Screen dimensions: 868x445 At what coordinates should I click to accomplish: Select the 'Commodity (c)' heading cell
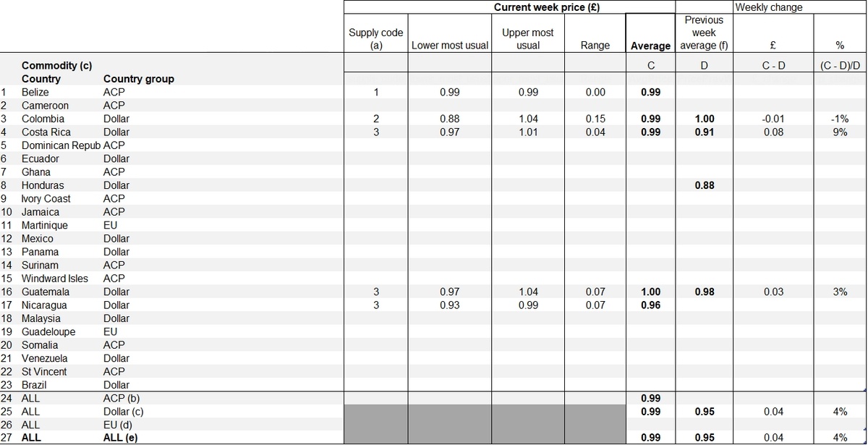pyautogui.click(x=56, y=66)
